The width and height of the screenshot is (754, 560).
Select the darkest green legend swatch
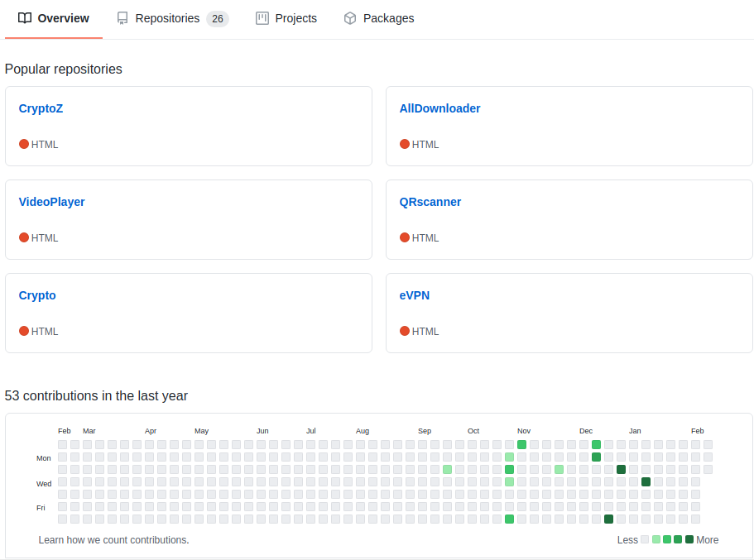689,539
